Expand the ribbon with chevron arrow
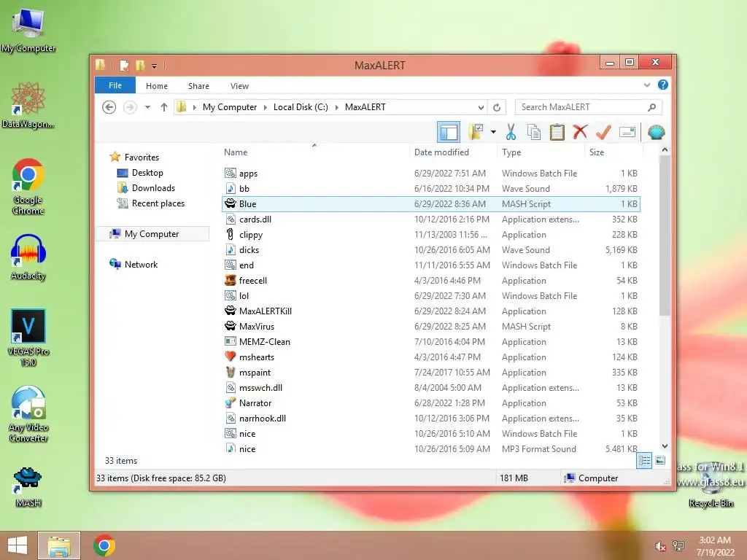The height and width of the screenshot is (560, 747). (x=647, y=85)
